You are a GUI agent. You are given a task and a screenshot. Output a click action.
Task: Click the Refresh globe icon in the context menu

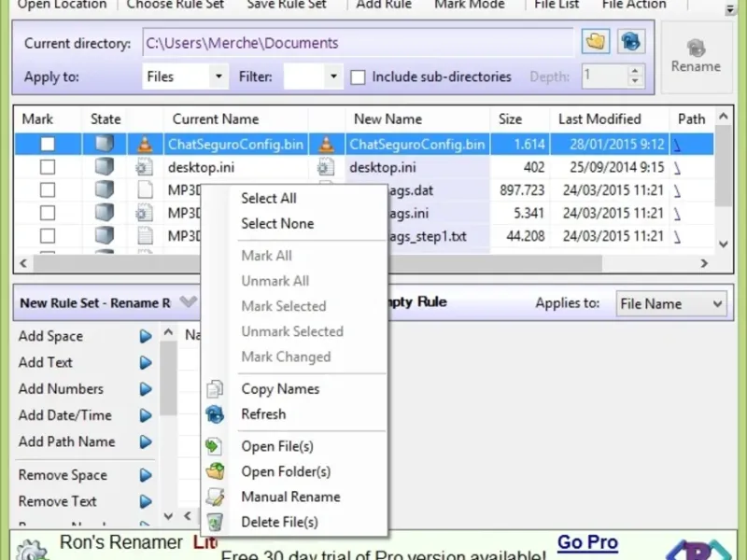coord(215,414)
